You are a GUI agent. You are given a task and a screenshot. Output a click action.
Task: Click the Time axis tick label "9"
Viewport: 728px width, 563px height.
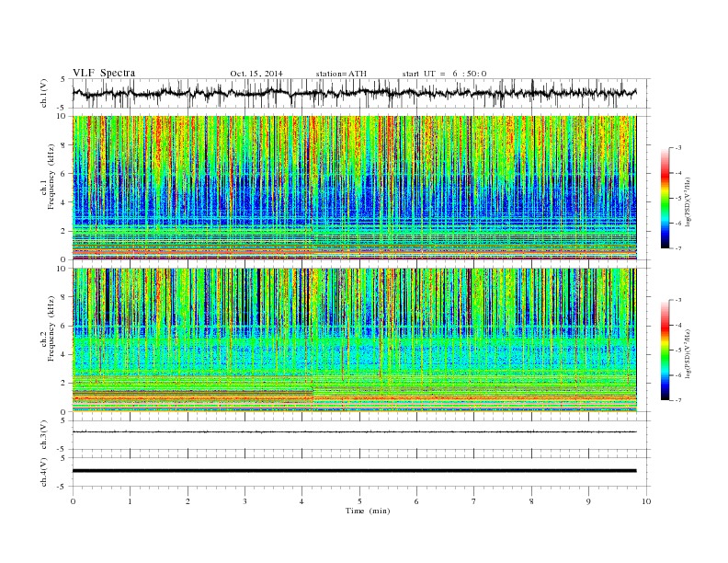[x=588, y=501]
